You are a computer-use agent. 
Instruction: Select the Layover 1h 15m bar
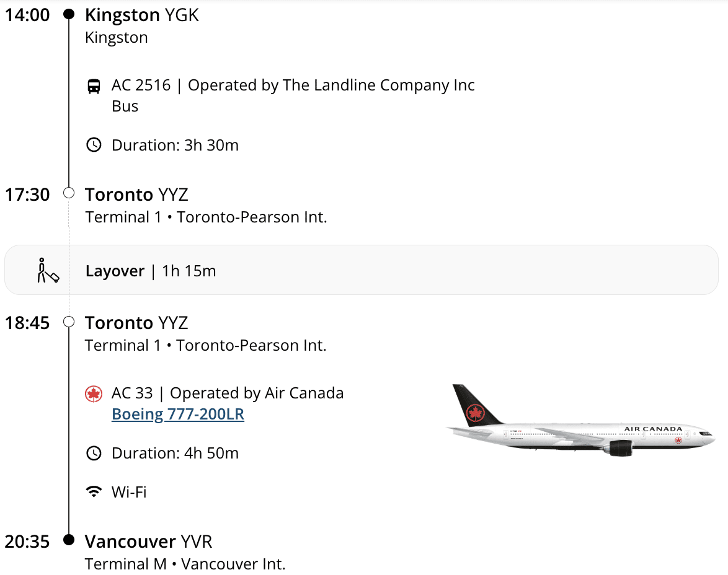361,271
